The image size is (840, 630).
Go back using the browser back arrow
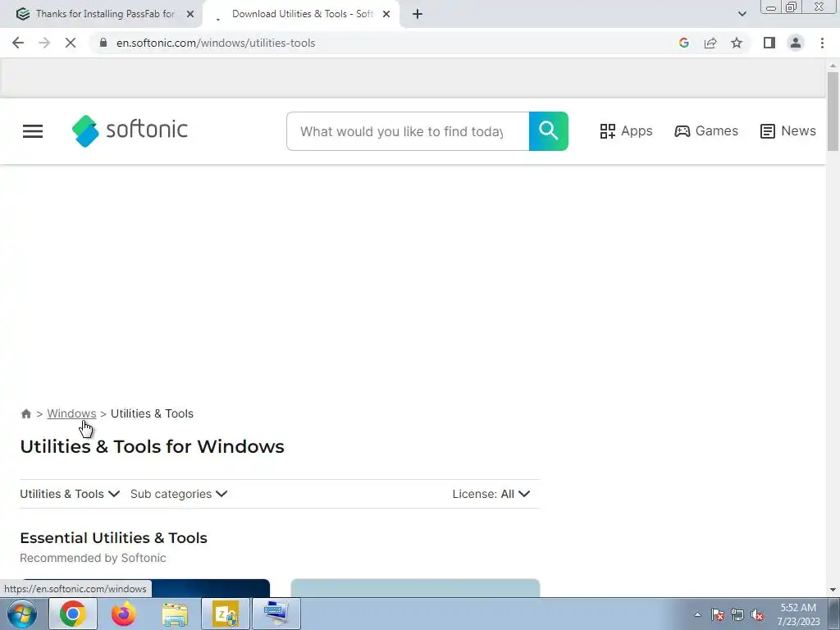[18, 43]
